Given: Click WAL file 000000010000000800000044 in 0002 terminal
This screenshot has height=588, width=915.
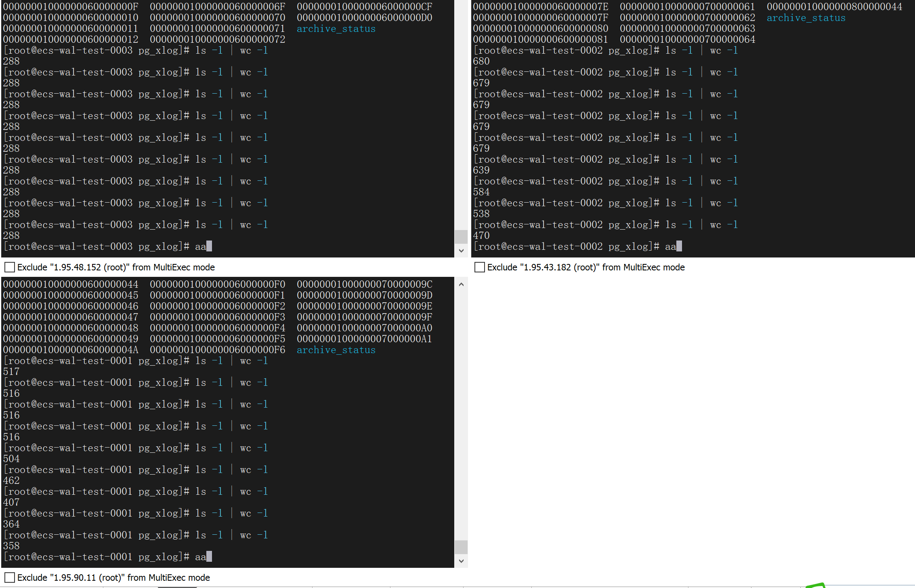Looking at the screenshot, I should pos(834,7).
